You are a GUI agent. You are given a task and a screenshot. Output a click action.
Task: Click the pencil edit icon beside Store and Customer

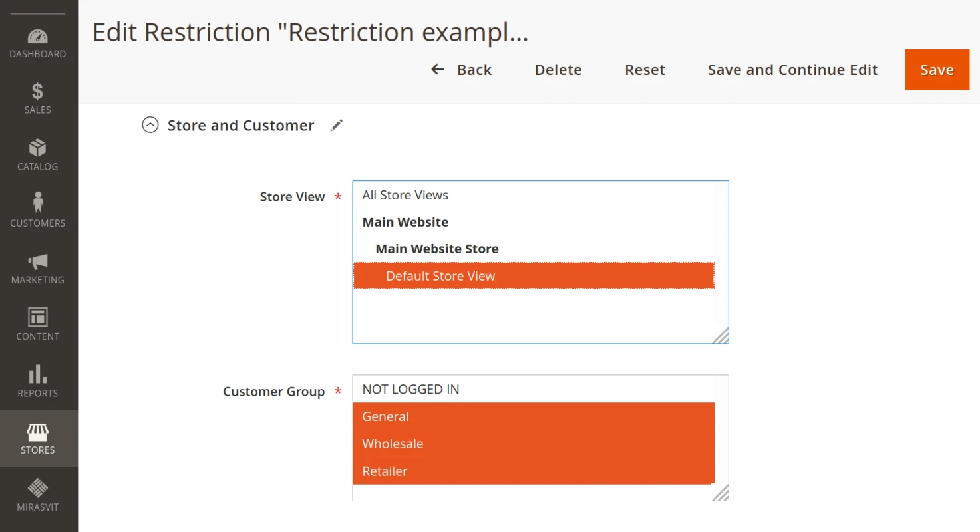point(337,124)
